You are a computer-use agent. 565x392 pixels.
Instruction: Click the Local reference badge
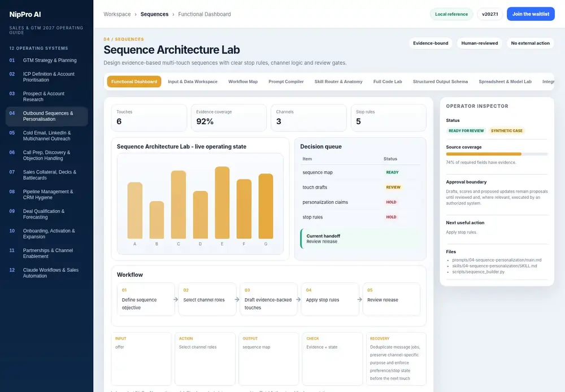[x=451, y=14]
